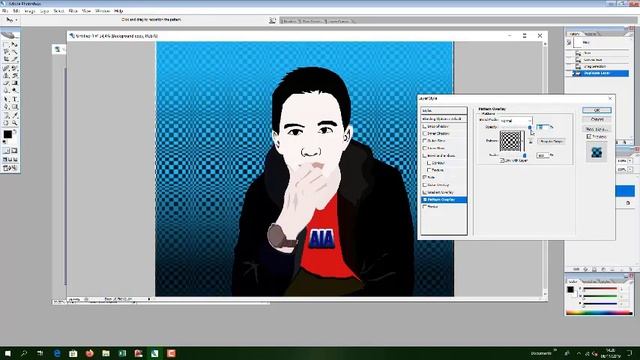
Task: Open Layers panel Fill dropdown arrow
Action: [x=630, y=169]
